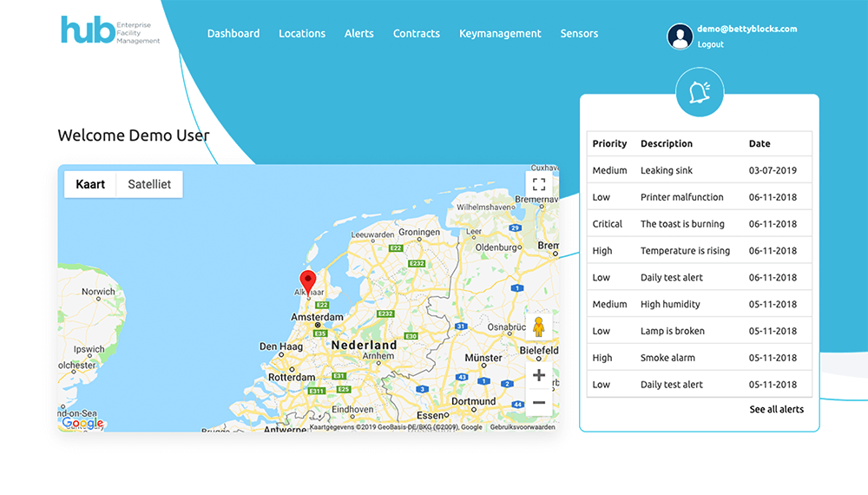The image size is (868, 495).
Task: Select Temperature is rising alert
Action: pos(699,251)
